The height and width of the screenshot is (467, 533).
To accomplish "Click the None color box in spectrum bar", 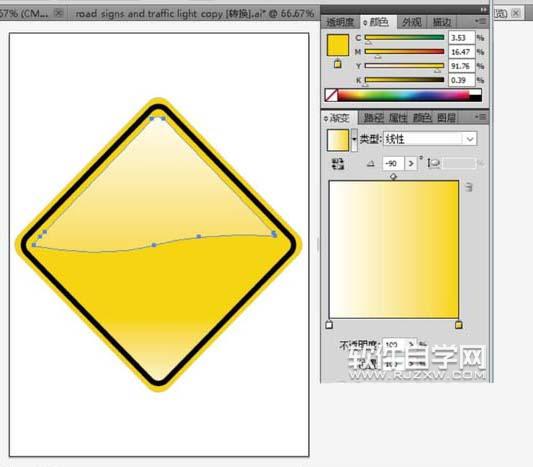I will (x=331, y=96).
